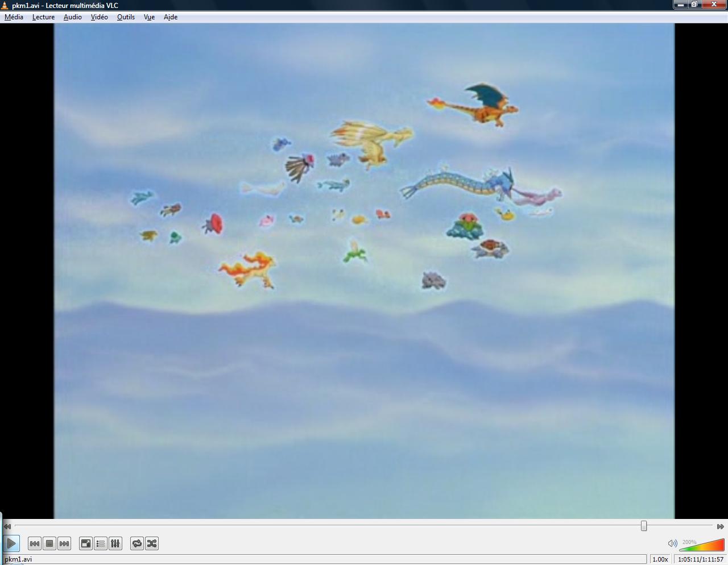Image resolution: width=728 pixels, height=565 pixels.
Task: Open the Aide menu
Action: click(171, 17)
